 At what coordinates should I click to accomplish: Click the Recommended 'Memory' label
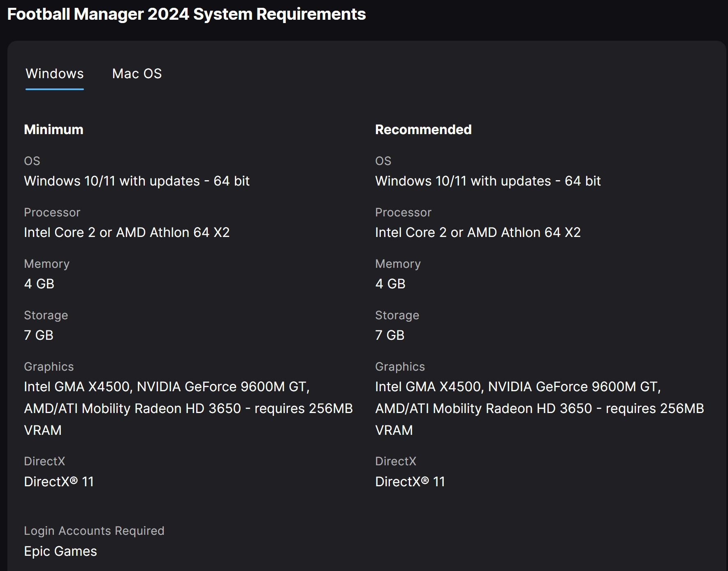398,264
